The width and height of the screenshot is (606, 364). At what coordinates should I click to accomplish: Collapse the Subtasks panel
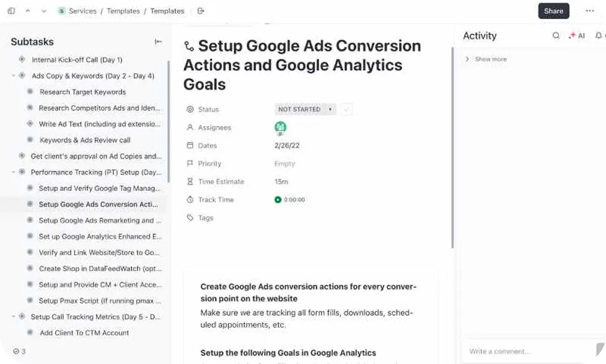158,42
